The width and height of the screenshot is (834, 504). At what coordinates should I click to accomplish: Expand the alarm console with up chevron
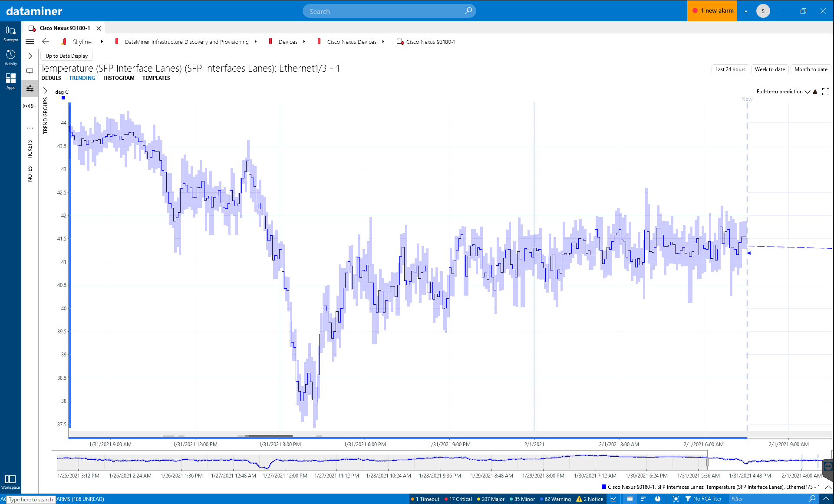[x=826, y=499]
